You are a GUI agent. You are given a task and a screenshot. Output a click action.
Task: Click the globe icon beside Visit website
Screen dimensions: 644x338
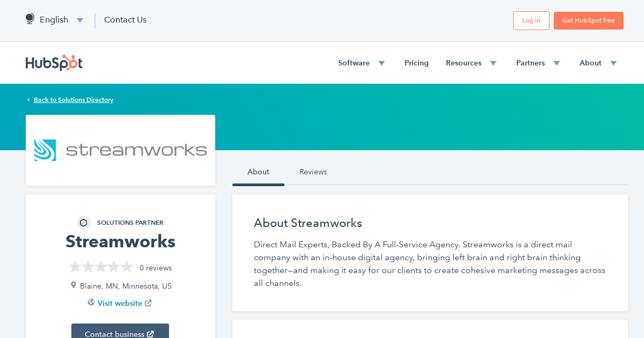[91, 303]
